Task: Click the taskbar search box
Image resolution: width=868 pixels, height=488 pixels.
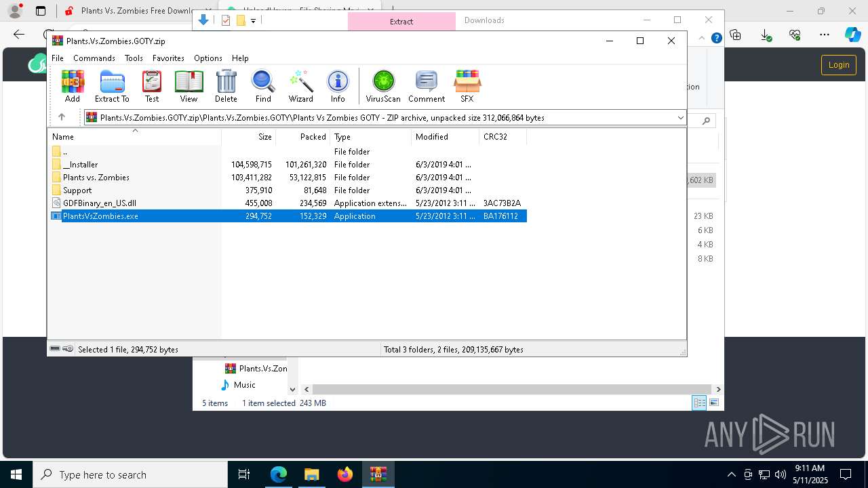Action: pyautogui.click(x=130, y=474)
